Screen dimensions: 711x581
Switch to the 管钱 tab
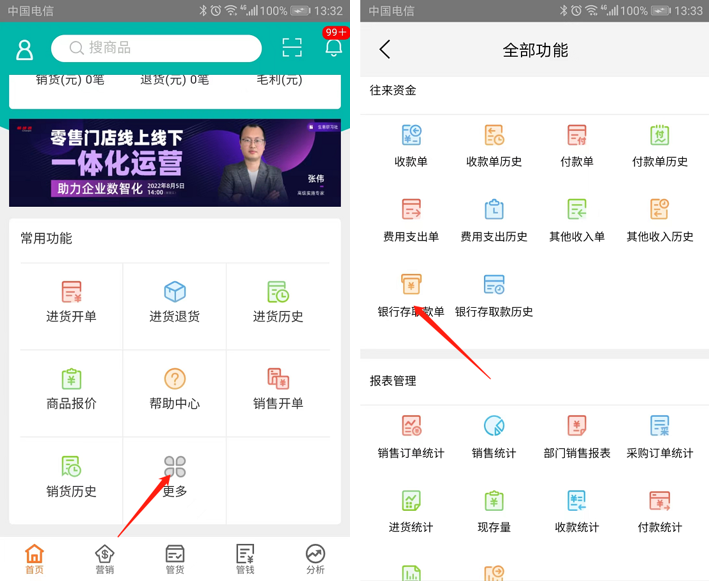(x=245, y=559)
